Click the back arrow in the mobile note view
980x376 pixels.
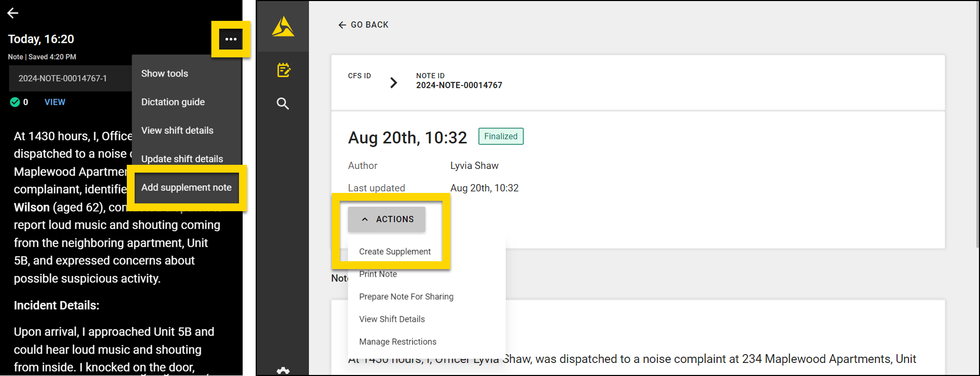click(x=13, y=13)
